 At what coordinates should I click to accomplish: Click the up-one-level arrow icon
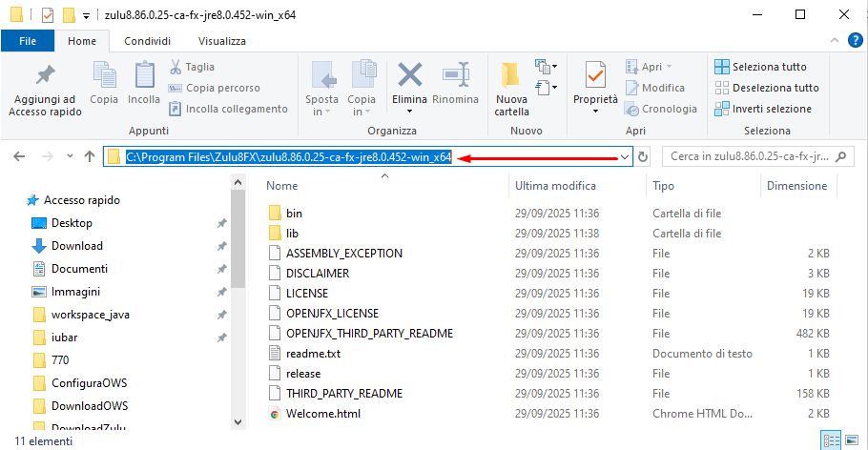(89, 156)
